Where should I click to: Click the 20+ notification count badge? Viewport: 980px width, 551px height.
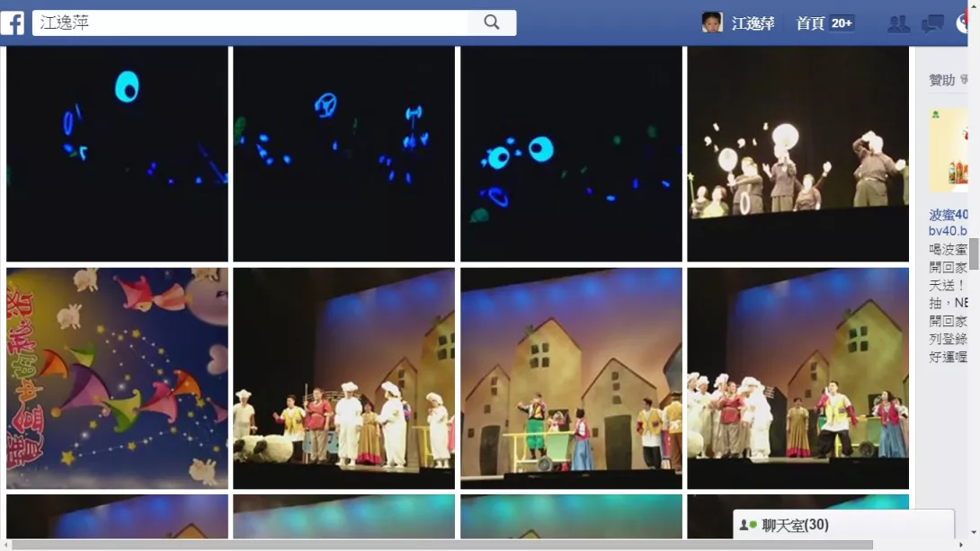pos(842,23)
